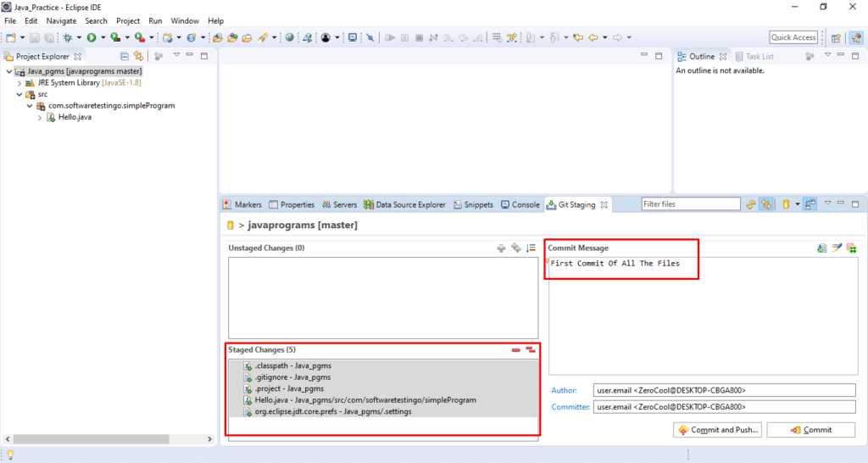868x463 pixels.
Task: Click the Project Explorer horizontal scrollbar
Action: (x=92, y=439)
